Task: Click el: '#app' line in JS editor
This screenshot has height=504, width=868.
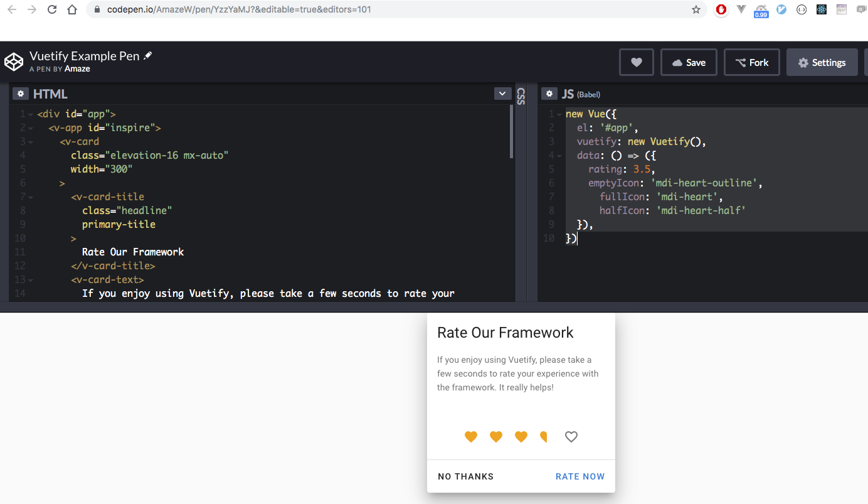Action: (x=608, y=128)
